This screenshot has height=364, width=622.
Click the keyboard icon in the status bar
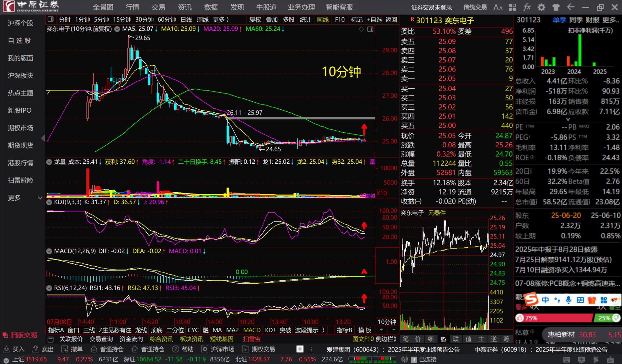[x=567, y=360]
